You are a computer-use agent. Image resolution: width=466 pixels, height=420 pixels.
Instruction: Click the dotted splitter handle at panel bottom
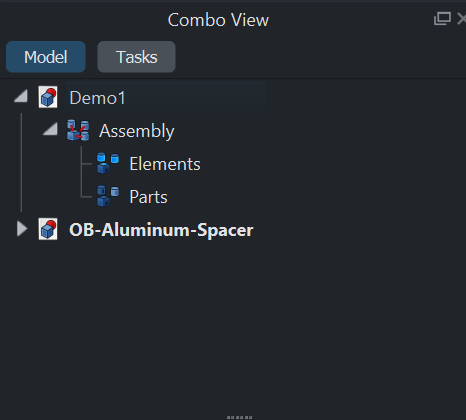tap(239, 417)
